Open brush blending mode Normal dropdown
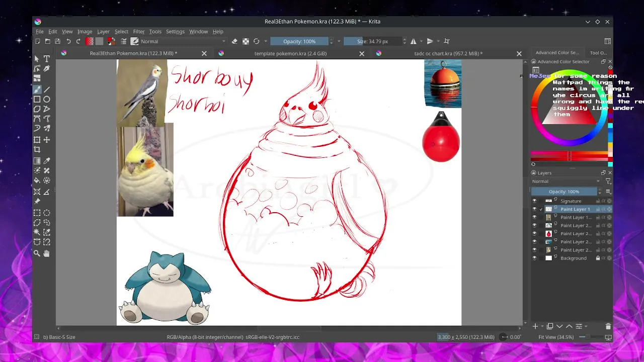The image size is (644, 362). tap(183, 41)
